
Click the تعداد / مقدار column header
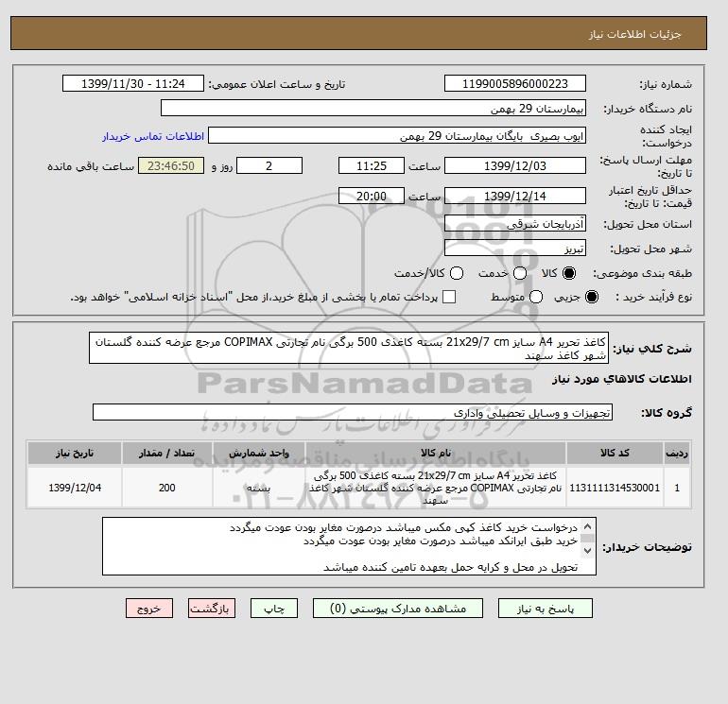point(166,453)
